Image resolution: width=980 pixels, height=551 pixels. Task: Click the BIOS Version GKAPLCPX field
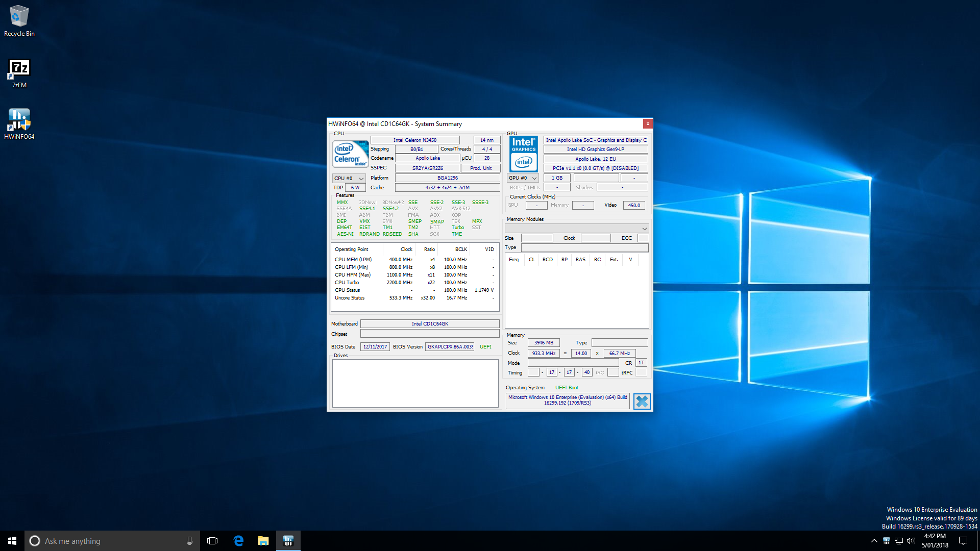(x=450, y=347)
